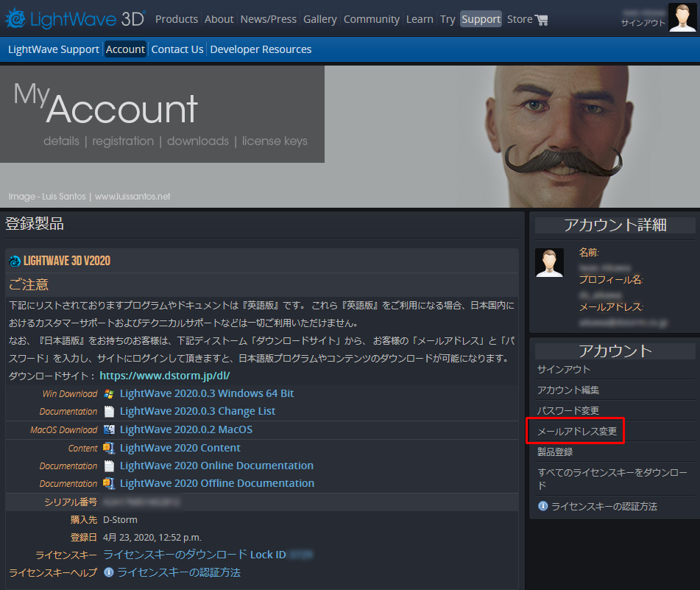Click すべてのライセンスキーをダウンロード link
700x590 pixels.
click(612, 478)
